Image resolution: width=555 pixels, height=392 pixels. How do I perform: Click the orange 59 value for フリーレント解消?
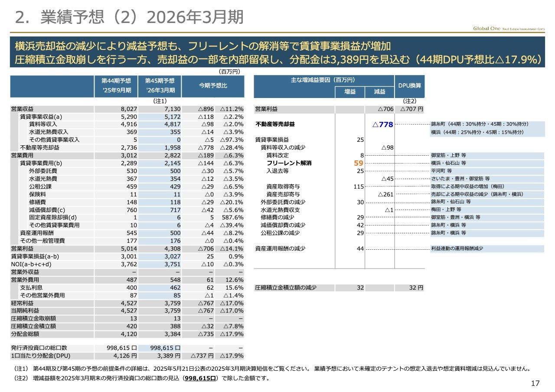click(x=359, y=163)
